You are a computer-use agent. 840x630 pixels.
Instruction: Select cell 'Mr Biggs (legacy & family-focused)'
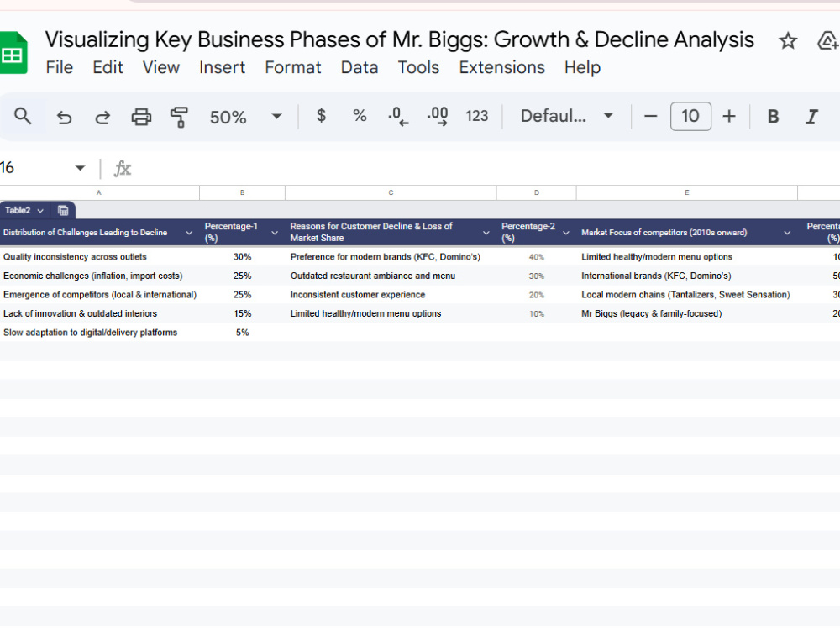click(687, 313)
